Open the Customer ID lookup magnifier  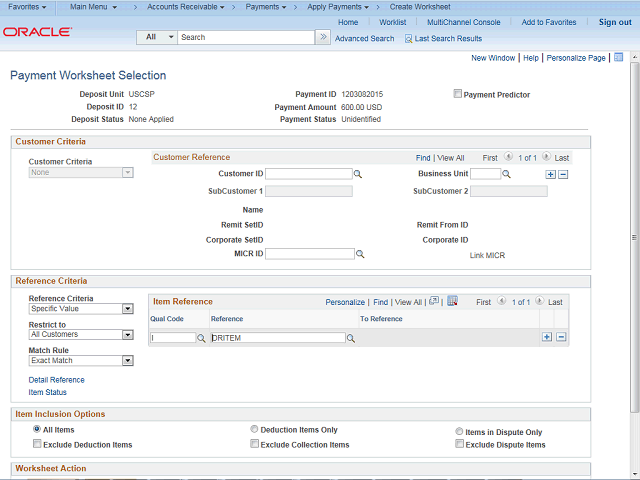(358, 174)
